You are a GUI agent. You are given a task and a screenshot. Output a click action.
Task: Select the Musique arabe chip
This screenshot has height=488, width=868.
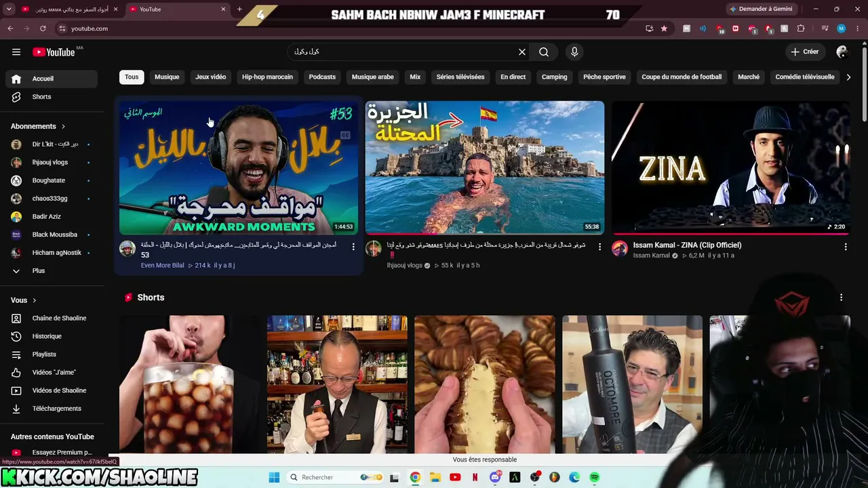coord(373,77)
